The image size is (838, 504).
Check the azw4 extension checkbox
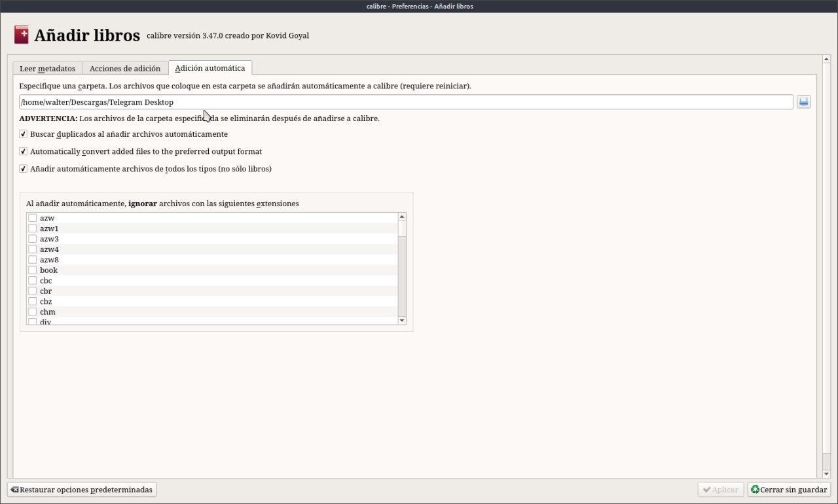[32, 249]
